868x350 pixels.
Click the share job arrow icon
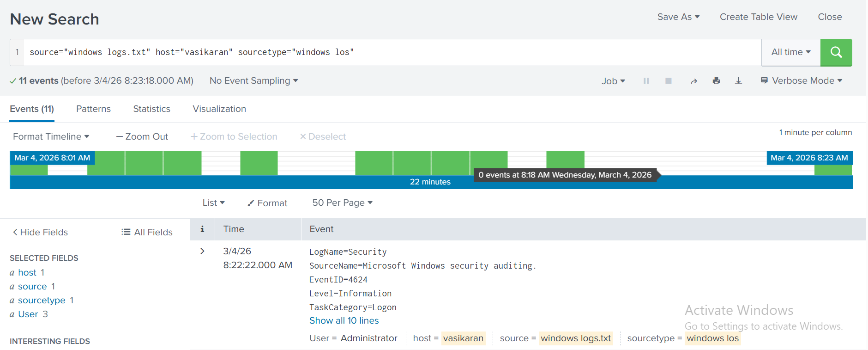tap(693, 81)
